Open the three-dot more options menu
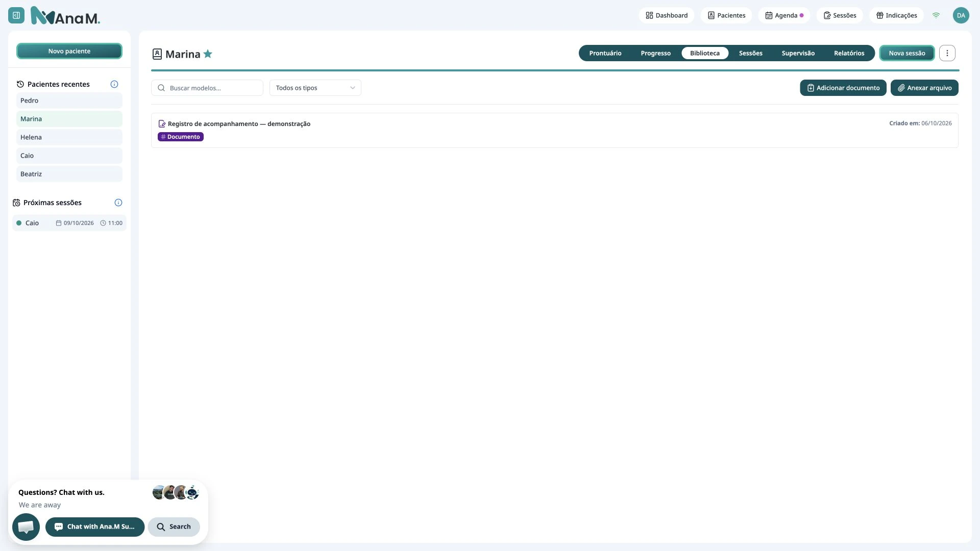 pyautogui.click(x=947, y=53)
